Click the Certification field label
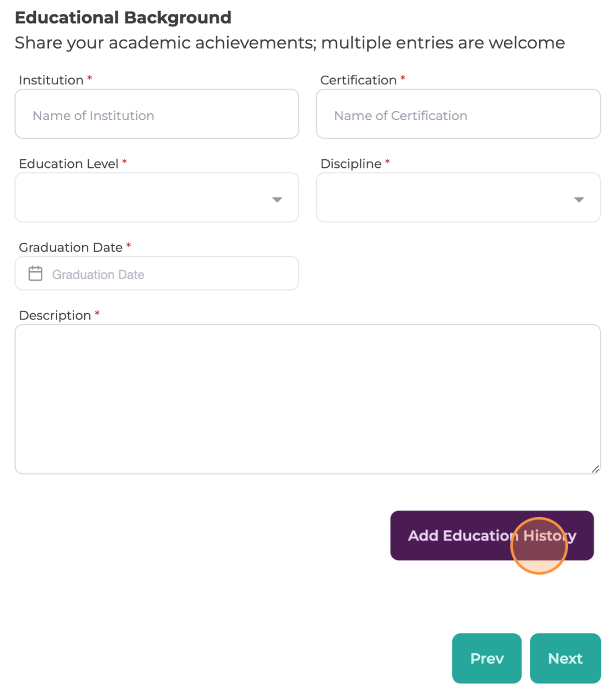 pos(358,80)
